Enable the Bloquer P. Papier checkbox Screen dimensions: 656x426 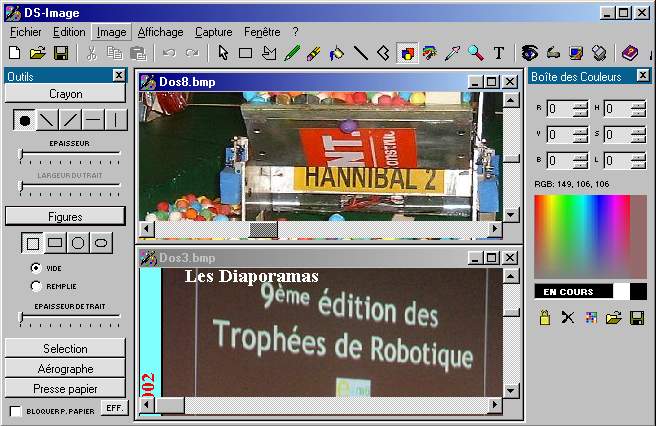[x=16, y=411]
